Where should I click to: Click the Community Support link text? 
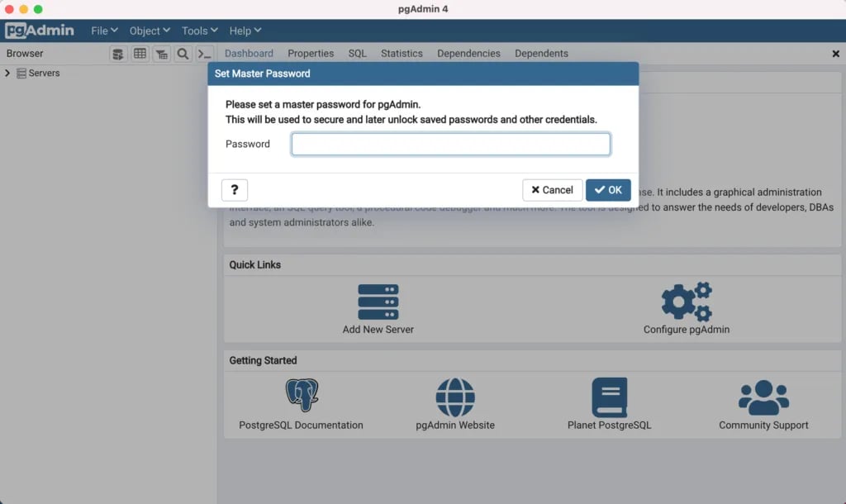(763, 426)
